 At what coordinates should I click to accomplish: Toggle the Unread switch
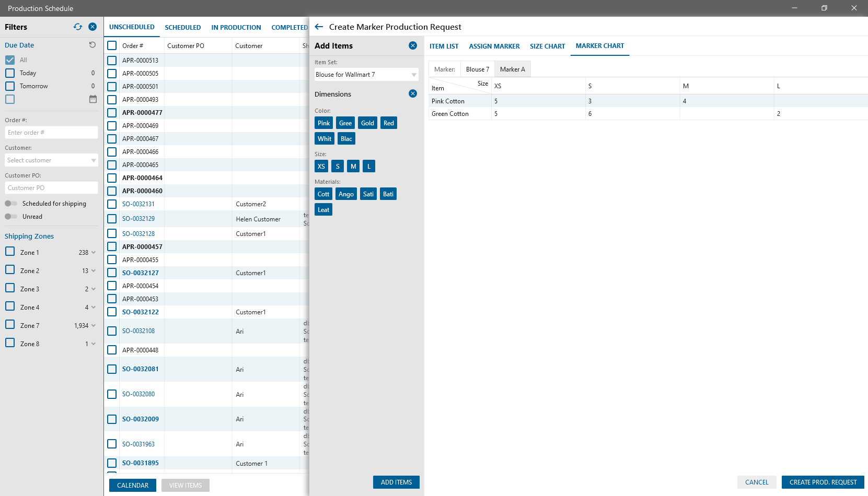coord(11,217)
